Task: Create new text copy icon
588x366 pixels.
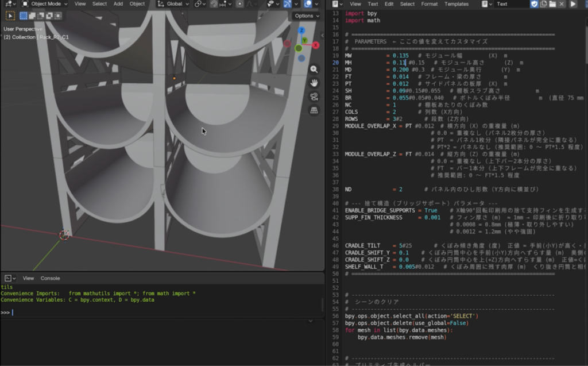Action: [543, 4]
